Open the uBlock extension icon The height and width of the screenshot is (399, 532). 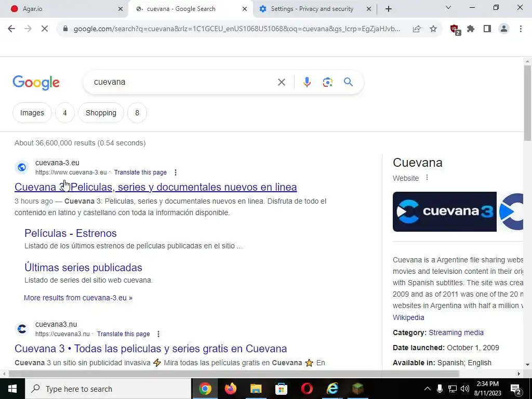(x=455, y=30)
